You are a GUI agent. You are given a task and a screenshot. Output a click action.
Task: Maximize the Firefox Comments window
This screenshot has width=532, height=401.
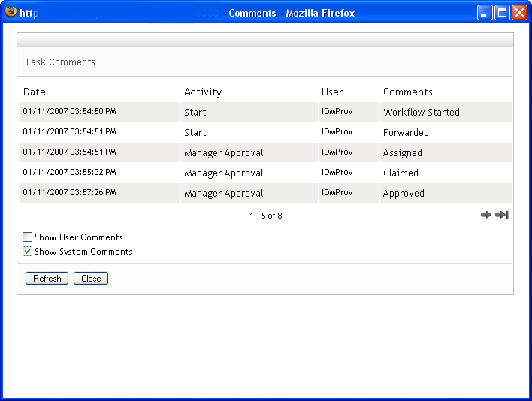pos(502,12)
